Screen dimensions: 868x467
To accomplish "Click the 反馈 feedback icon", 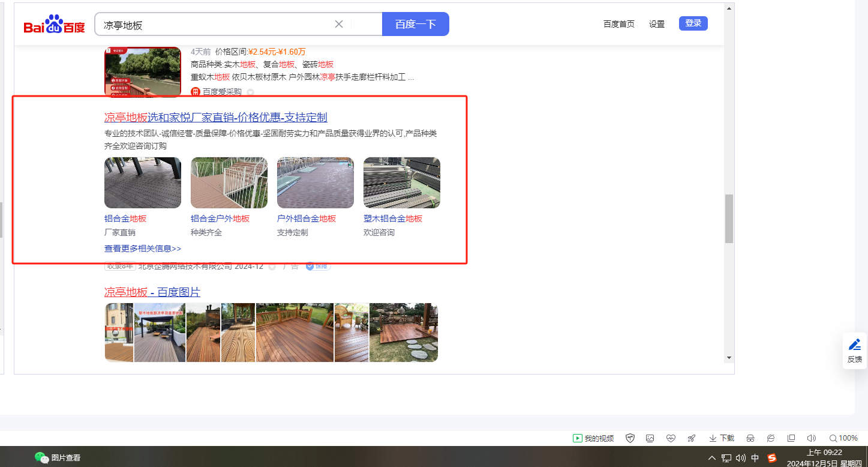I will [x=854, y=351].
